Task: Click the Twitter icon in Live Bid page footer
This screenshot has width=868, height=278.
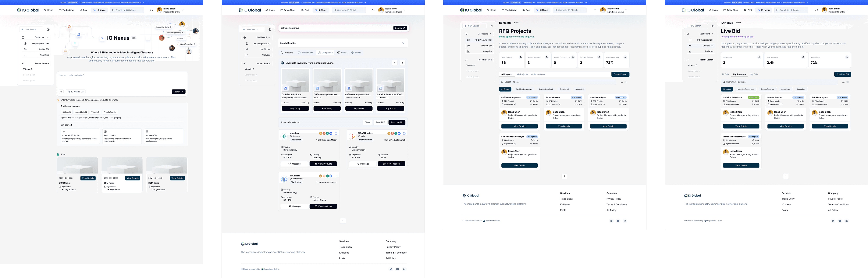Action: tap(833, 221)
